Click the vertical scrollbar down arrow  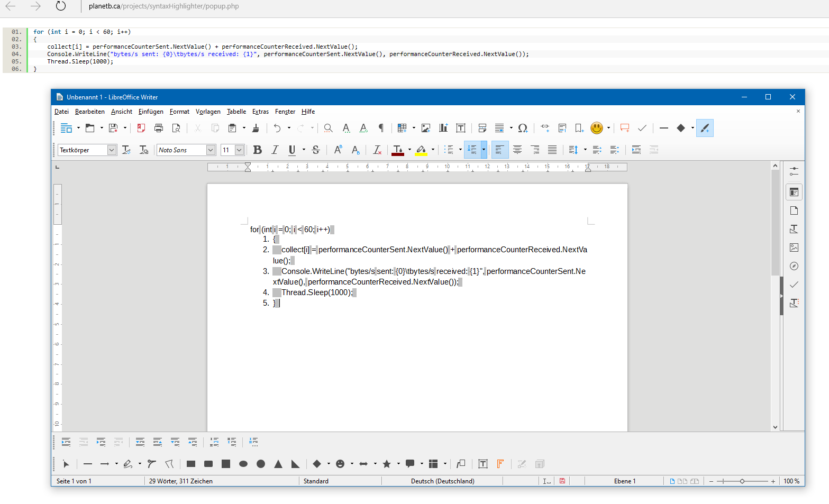coord(775,427)
